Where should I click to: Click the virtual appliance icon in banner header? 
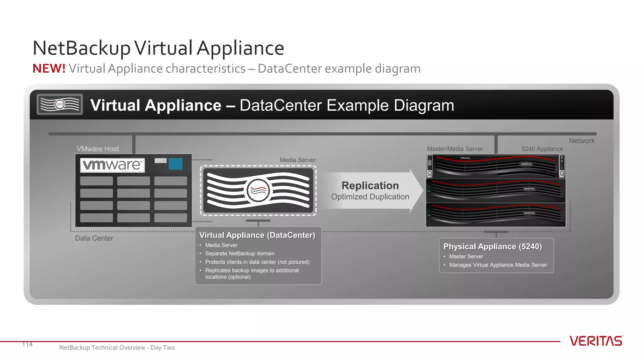(x=60, y=104)
